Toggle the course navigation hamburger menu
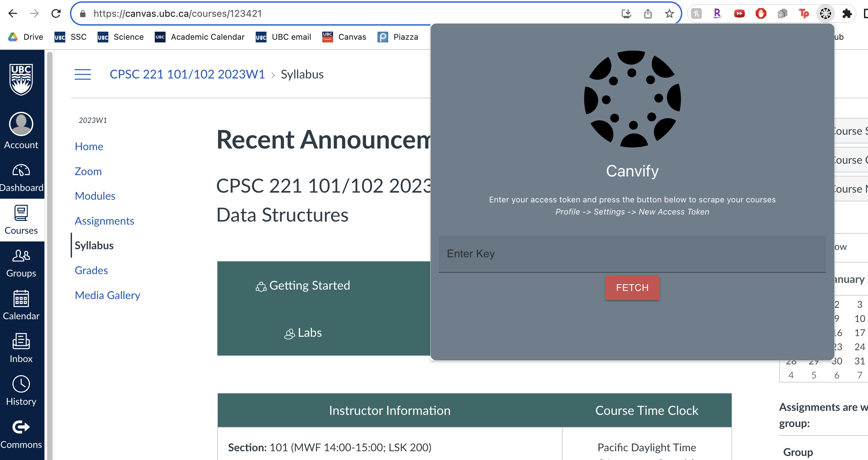 coord(83,74)
